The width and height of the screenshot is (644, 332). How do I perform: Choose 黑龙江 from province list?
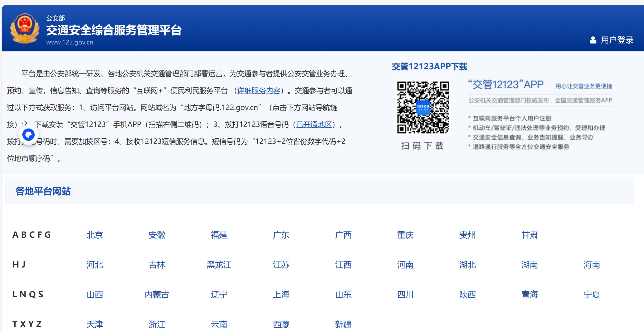(219, 265)
